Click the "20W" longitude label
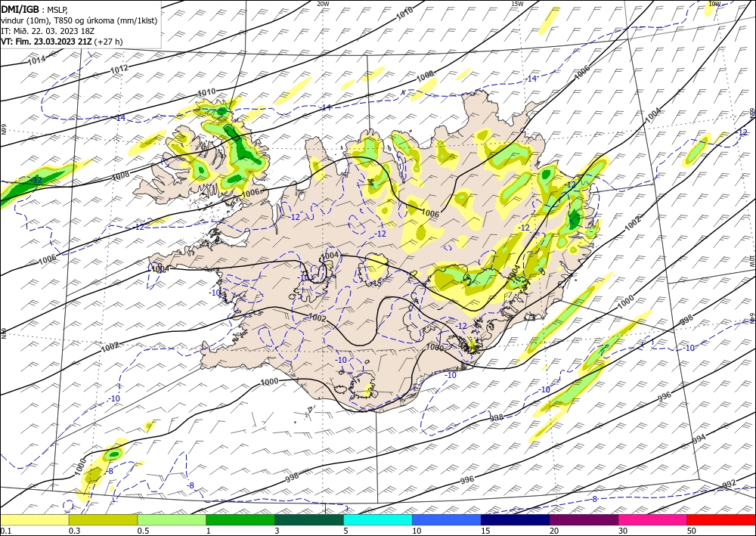The image size is (756, 536). pyautogui.click(x=323, y=4)
